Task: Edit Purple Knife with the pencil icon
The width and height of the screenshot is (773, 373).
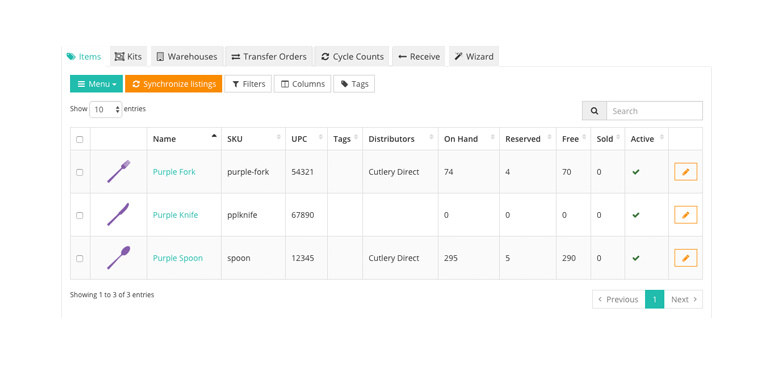Action: tap(686, 215)
